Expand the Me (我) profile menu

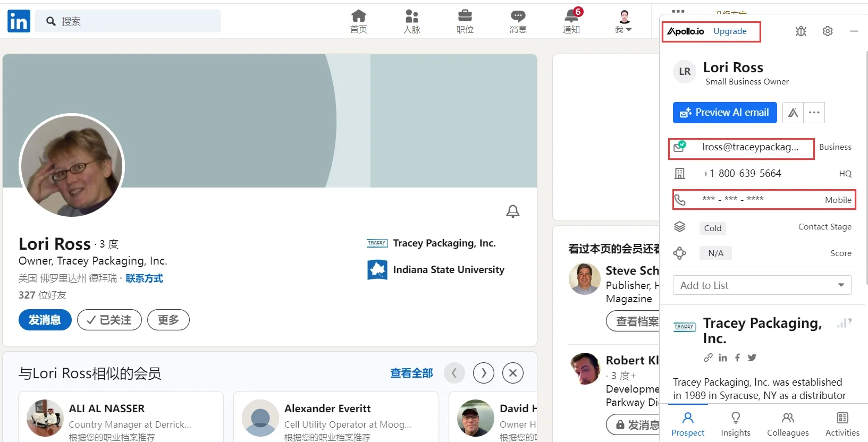coord(624,21)
